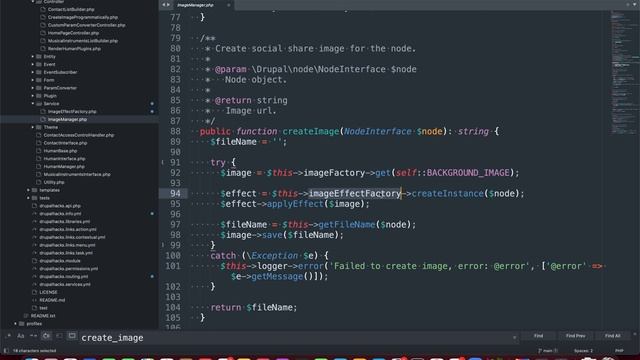Open drupalhacks.info.yml file
The image size is (640, 360).
60,213
